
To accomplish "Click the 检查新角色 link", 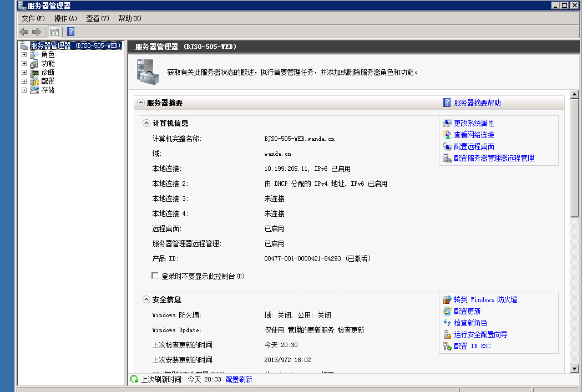I will 470,323.
